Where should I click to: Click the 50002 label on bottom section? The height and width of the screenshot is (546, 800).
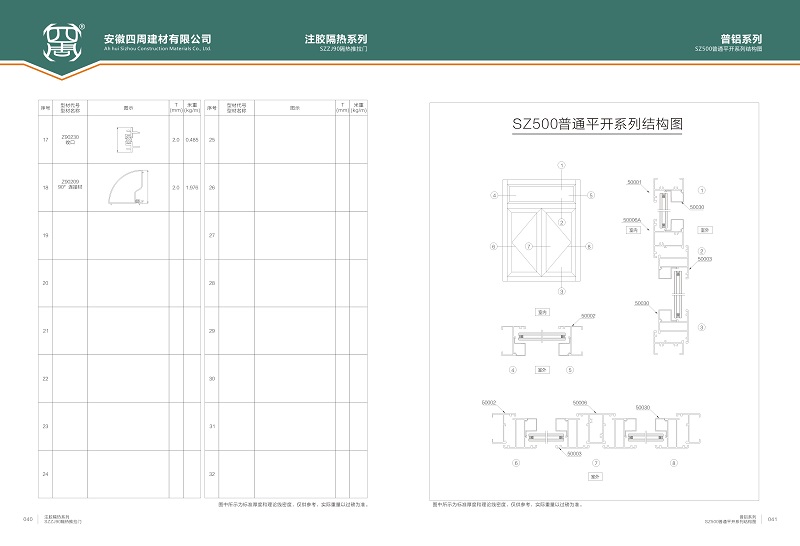point(489,402)
